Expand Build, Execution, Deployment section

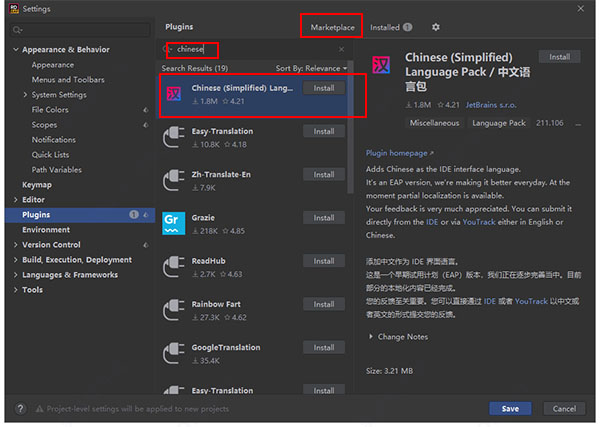[16, 260]
